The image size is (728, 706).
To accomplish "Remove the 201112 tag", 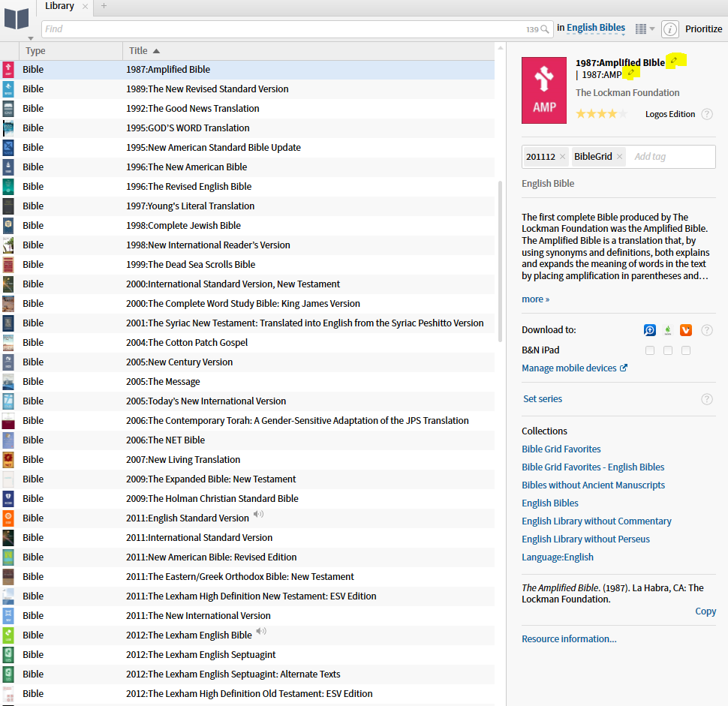I will point(563,156).
